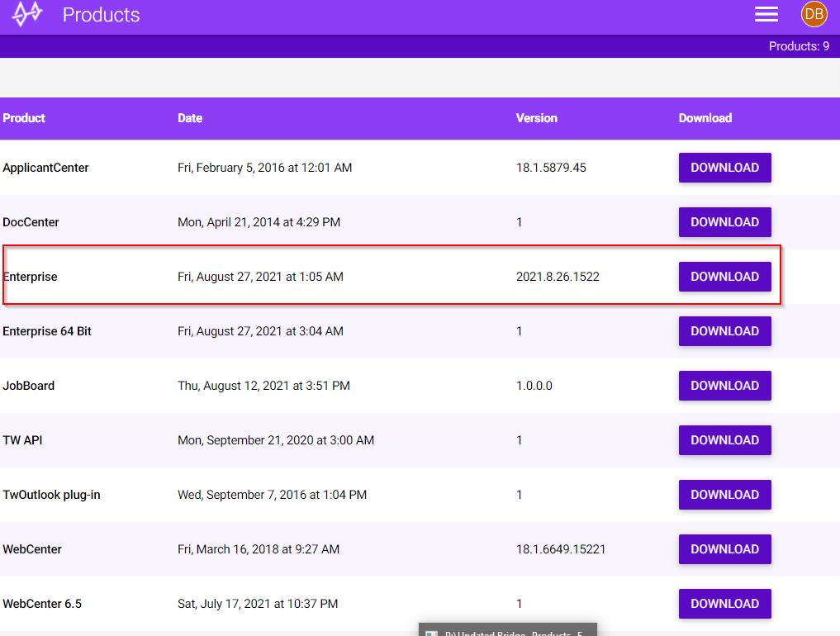This screenshot has height=636, width=840.
Task: Click the Download column header
Action: pyautogui.click(x=705, y=118)
